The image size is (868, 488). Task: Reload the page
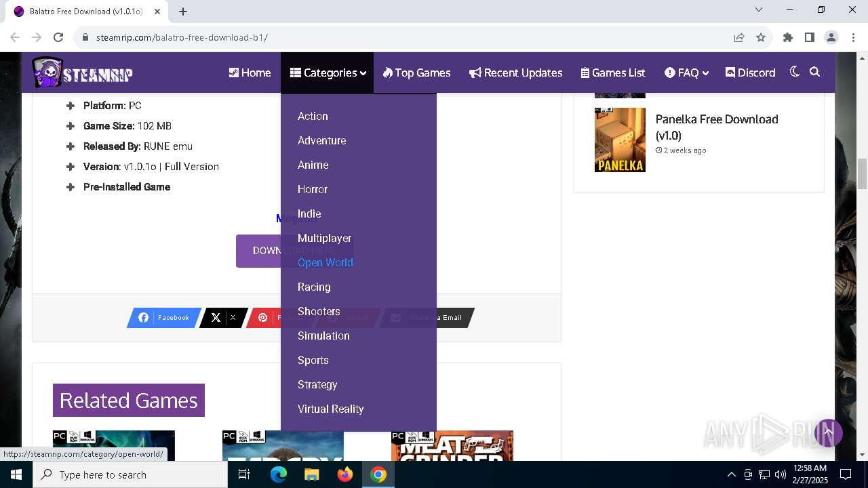58,37
